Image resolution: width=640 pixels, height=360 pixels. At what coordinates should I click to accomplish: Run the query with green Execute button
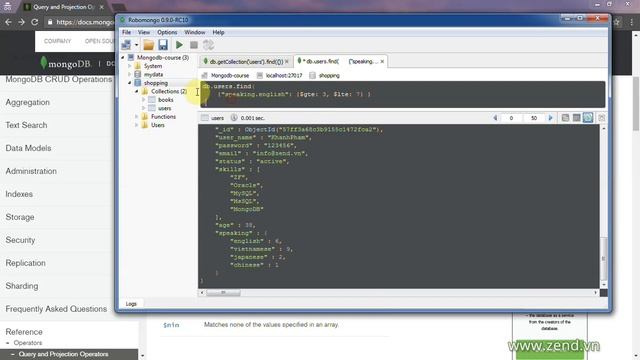click(179, 45)
